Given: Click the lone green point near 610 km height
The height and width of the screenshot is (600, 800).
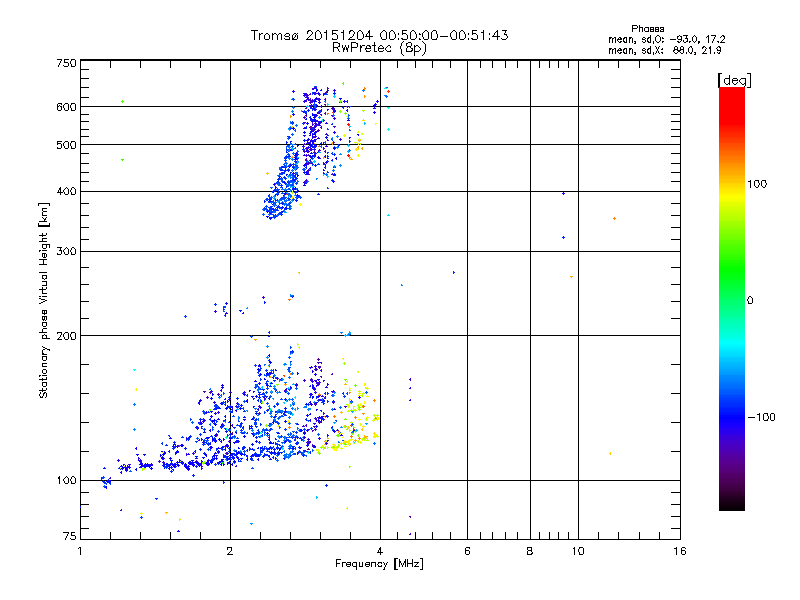Looking at the screenshot, I should pos(122,102).
